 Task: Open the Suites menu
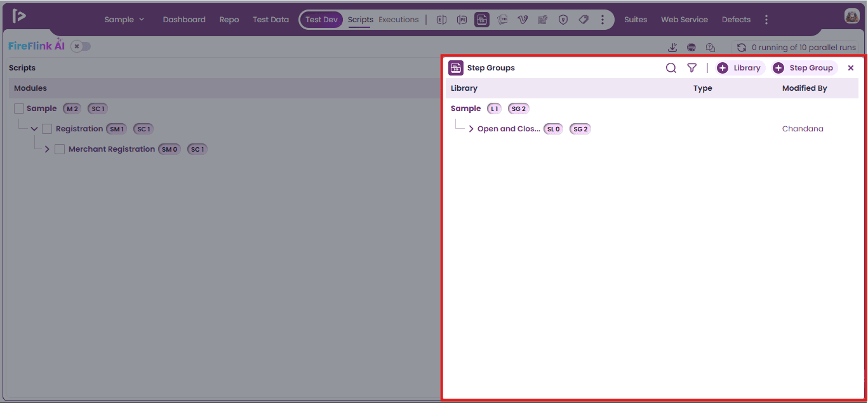636,20
